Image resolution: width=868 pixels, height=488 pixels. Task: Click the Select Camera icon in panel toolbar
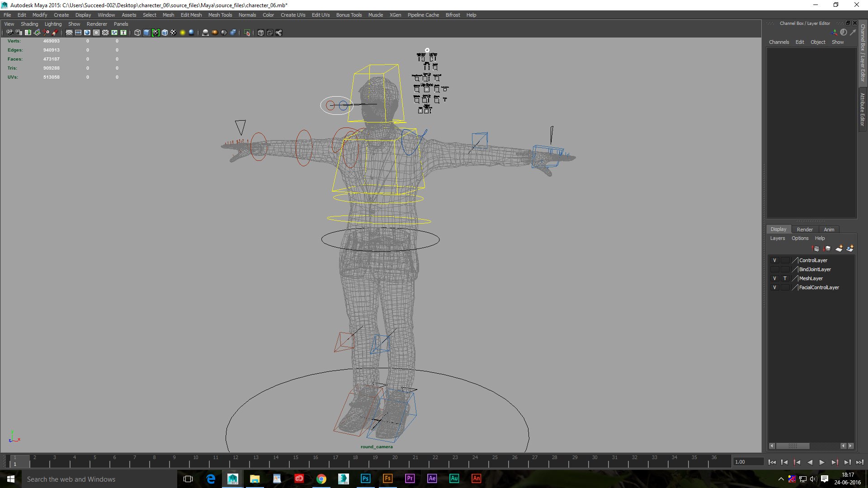pos(9,33)
